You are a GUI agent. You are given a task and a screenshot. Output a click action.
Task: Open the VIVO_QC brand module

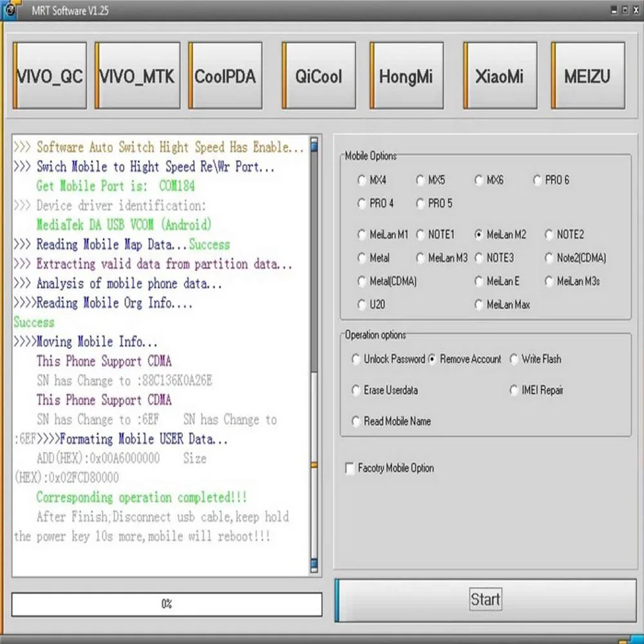50,75
